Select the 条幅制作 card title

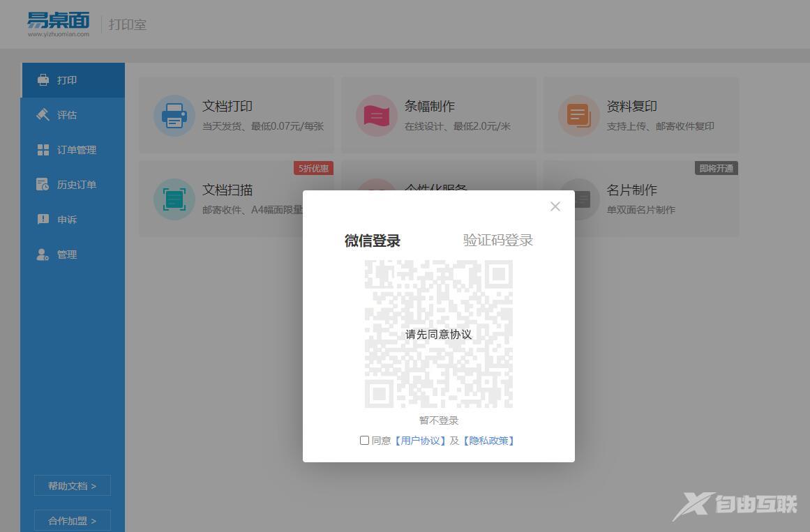coord(430,106)
